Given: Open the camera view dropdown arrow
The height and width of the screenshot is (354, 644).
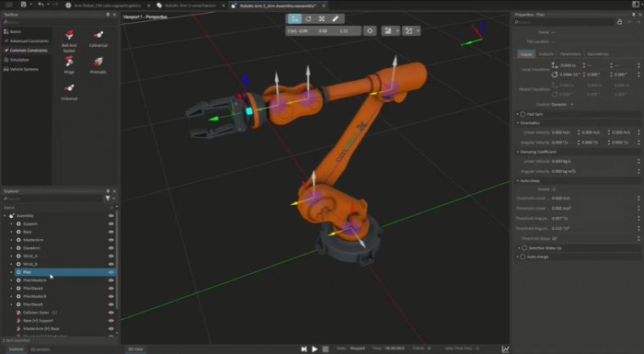Looking at the screenshot, I should point(397,30).
